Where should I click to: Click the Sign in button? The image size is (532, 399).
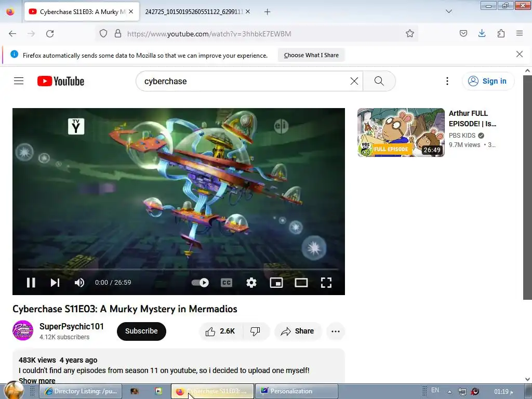(x=488, y=81)
